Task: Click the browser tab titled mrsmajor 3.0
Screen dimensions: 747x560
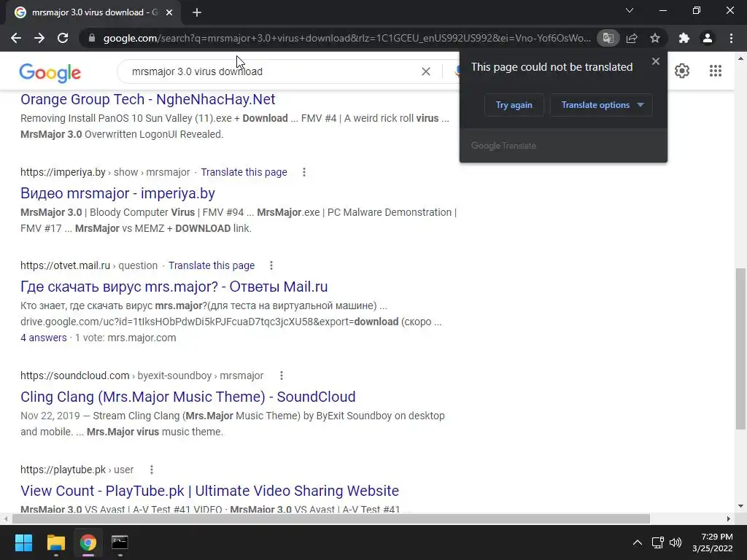Action: click(93, 12)
